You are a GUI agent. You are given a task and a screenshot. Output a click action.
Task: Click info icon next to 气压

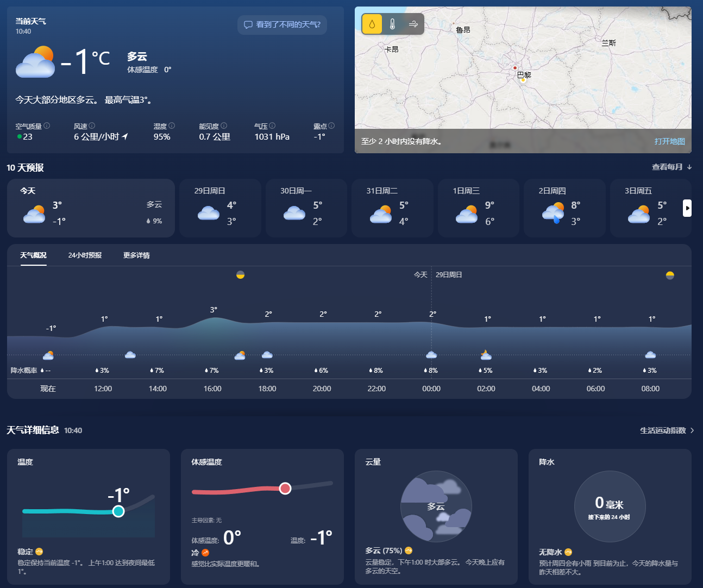(x=272, y=126)
